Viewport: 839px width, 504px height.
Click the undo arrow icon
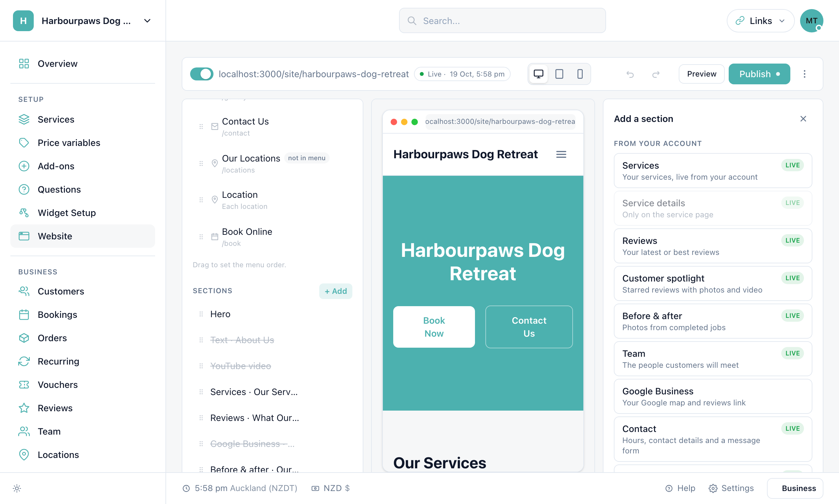tap(630, 74)
